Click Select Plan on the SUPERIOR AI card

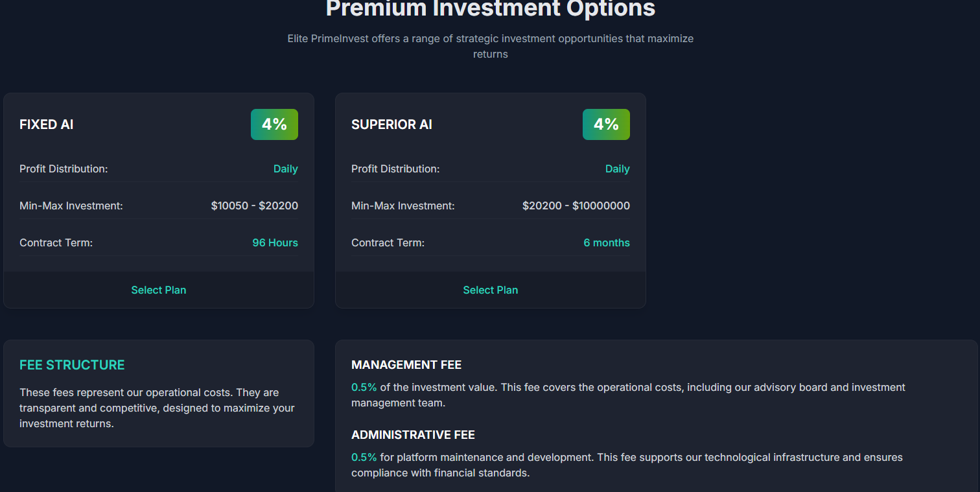coord(491,290)
